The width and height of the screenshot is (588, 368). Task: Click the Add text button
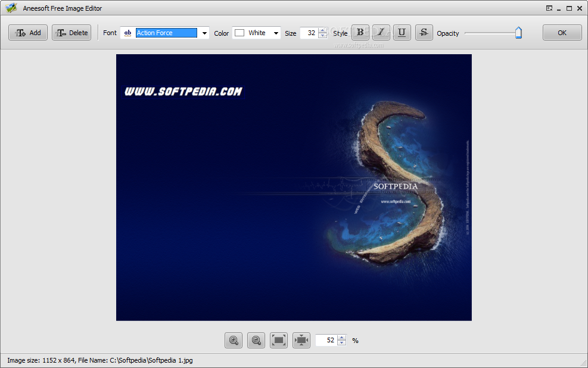(28, 33)
